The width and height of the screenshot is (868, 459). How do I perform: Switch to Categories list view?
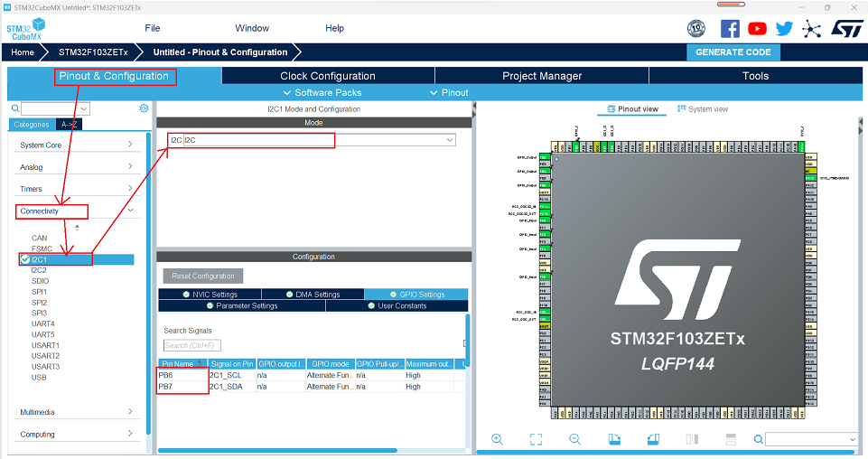point(32,125)
